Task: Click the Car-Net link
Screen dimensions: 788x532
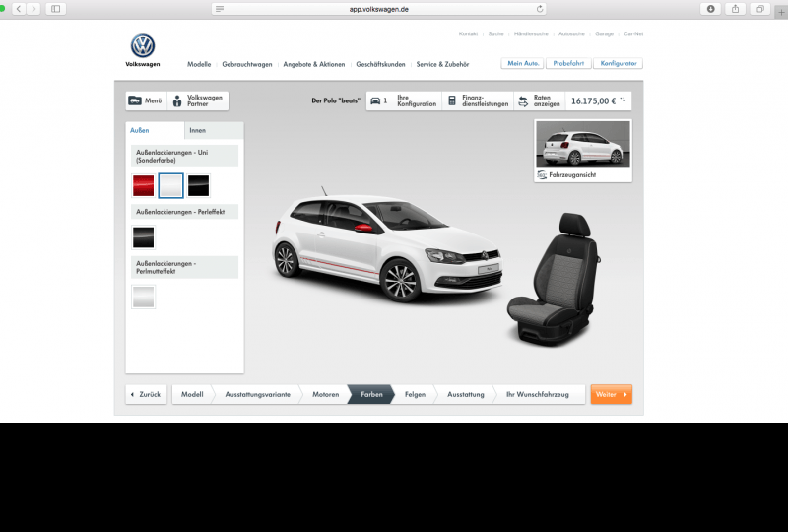Action: click(633, 33)
